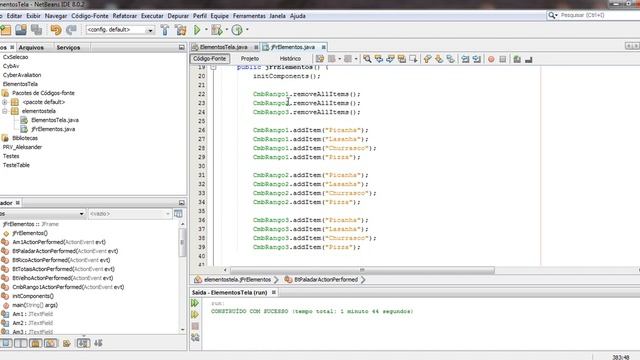The image size is (640, 360).
Task: Select initComponents() in Navigator
Action: (33, 296)
